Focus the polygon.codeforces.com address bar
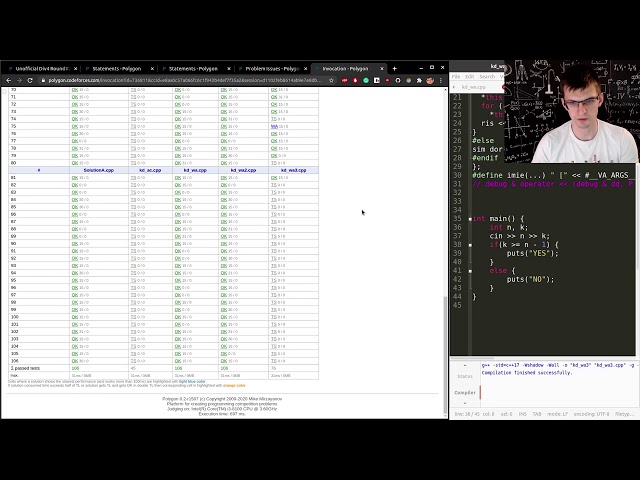The width and height of the screenshot is (640, 480). (184, 80)
